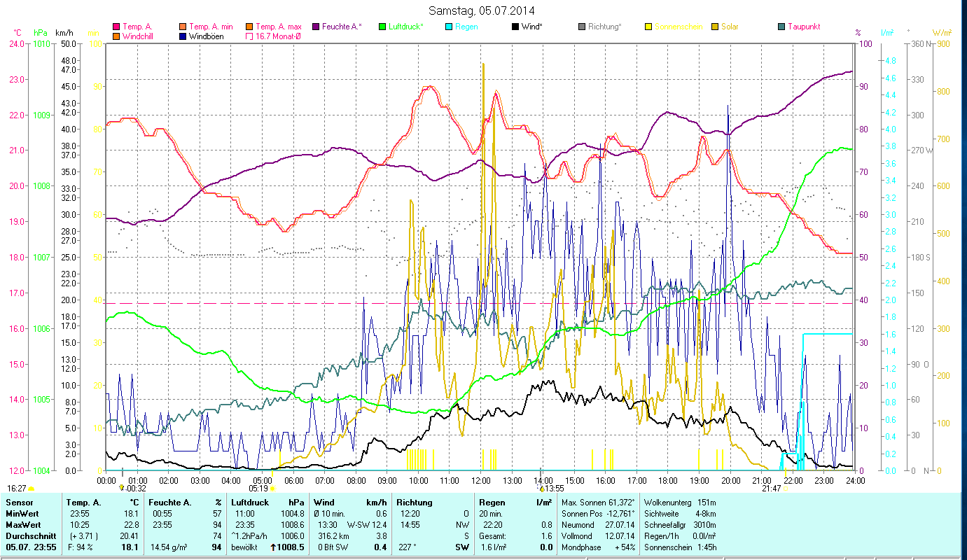
Task: Click the marker icon beside 13:55
Action: click(x=541, y=488)
